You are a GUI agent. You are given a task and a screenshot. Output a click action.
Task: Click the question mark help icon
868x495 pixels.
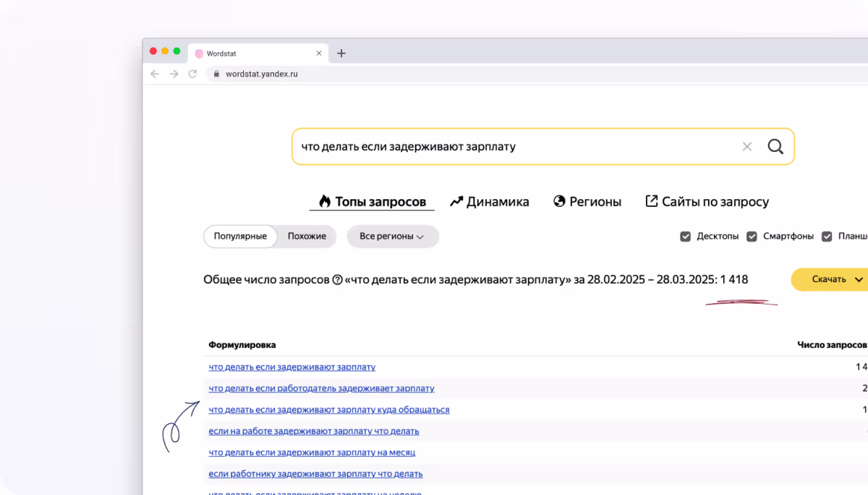click(x=337, y=280)
